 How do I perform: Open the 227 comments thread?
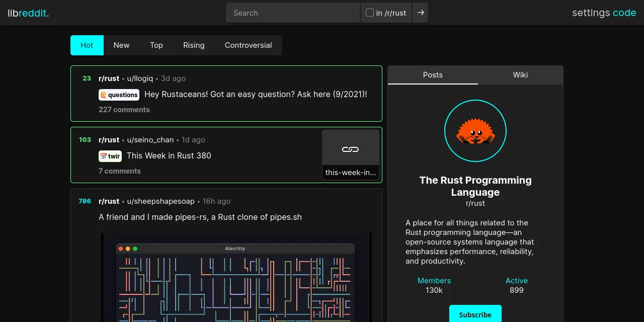click(124, 110)
